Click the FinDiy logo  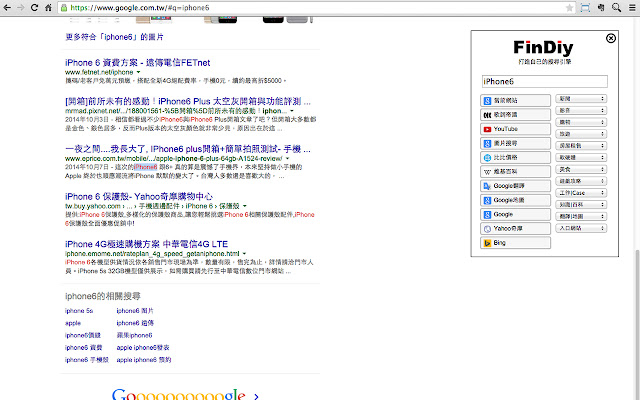[x=543, y=48]
